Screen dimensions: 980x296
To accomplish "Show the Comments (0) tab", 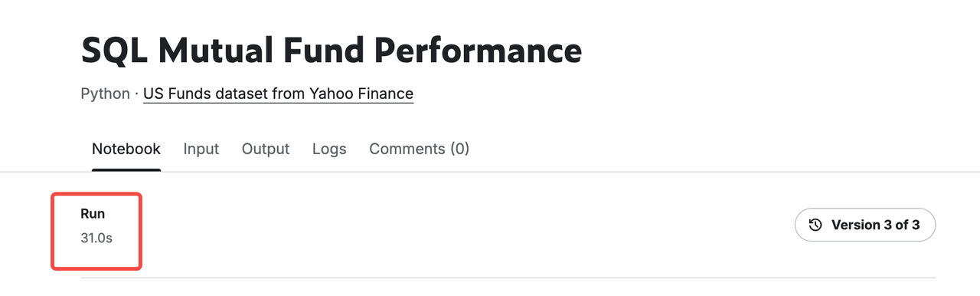I will click(x=420, y=149).
